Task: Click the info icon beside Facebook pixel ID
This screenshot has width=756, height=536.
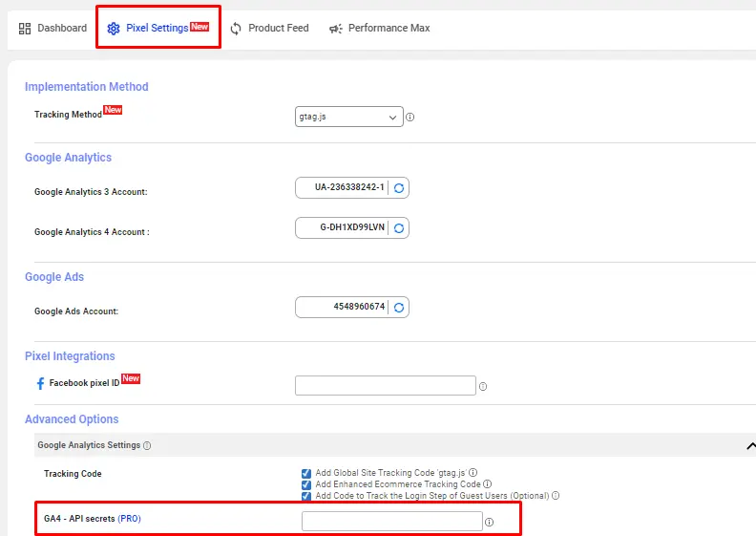Action: tap(483, 386)
